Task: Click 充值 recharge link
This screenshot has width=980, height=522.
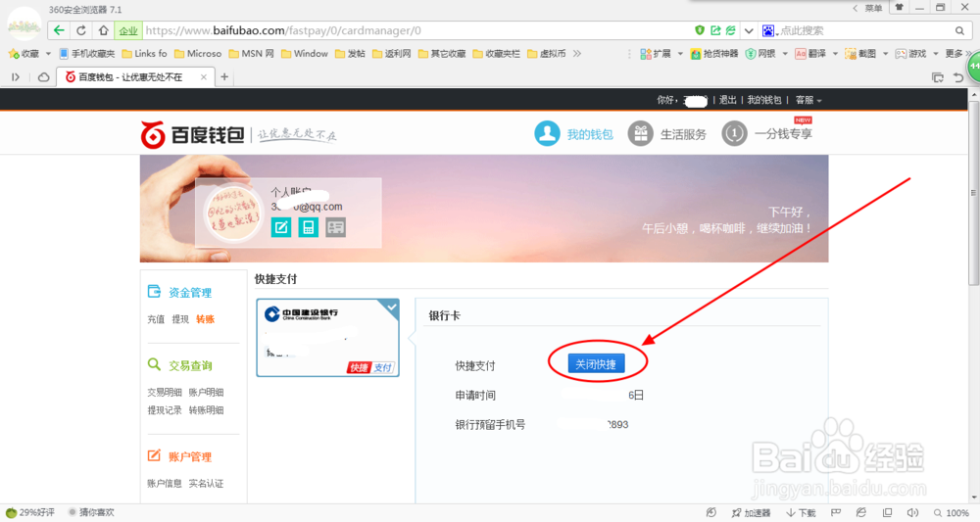Action: [x=156, y=319]
